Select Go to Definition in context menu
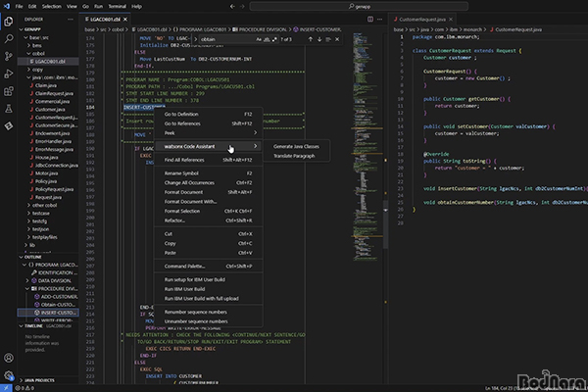The height and width of the screenshot is (392, 588). pos(208,114)
